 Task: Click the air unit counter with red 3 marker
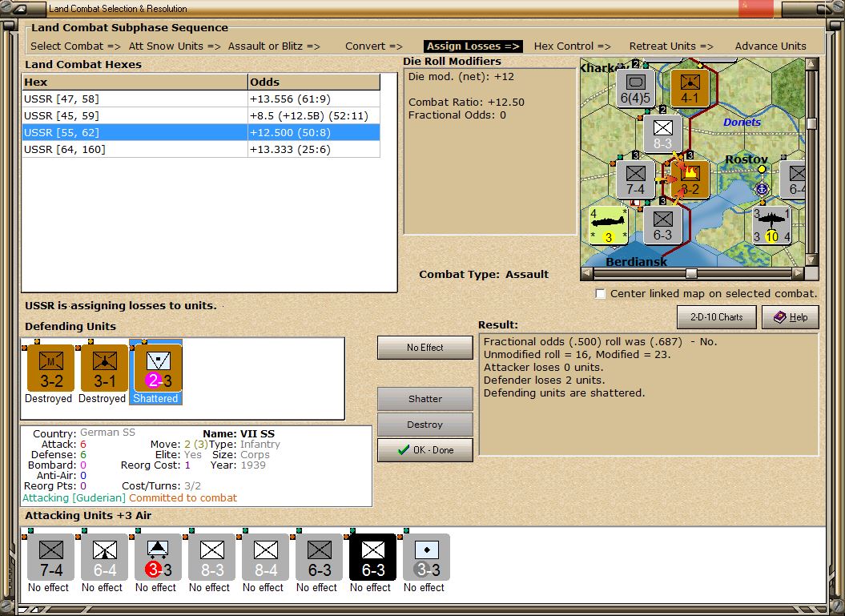click(x=156, y=557)
